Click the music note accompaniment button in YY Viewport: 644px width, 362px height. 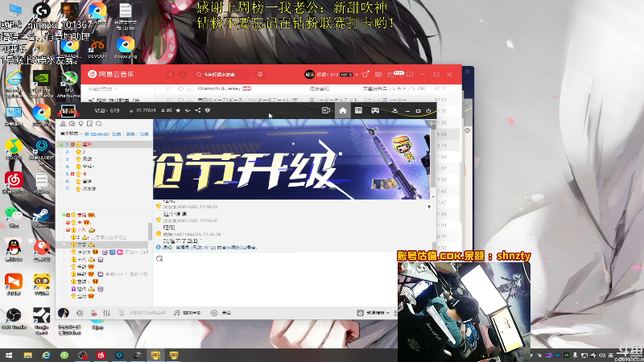tap(188, 313)
